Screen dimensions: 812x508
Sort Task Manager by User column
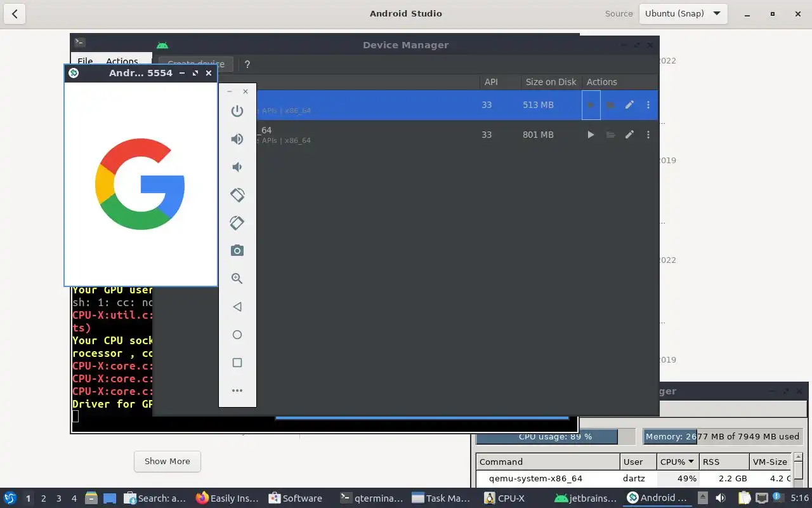pos(638,462)
